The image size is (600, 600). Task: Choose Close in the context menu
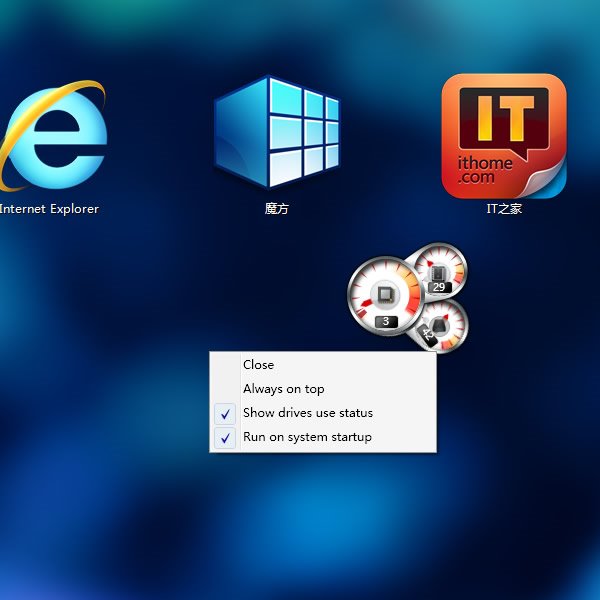coord(323,365)
